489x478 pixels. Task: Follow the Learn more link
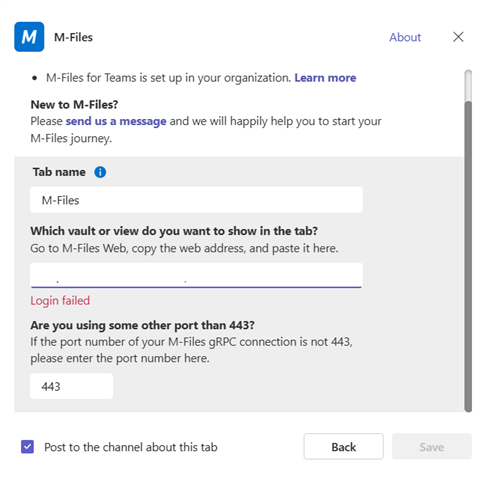[x=325, y=78]
